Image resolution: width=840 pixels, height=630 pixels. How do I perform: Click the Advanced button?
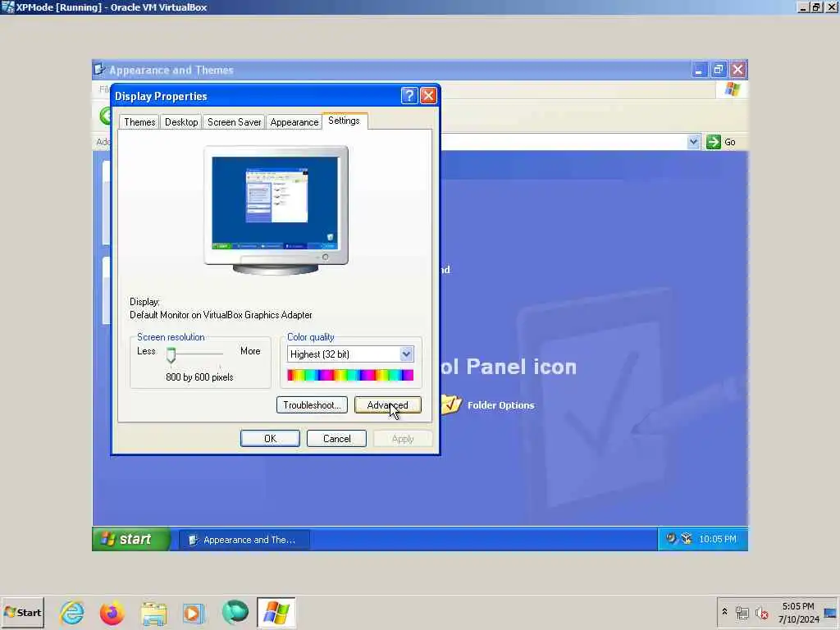388,405
